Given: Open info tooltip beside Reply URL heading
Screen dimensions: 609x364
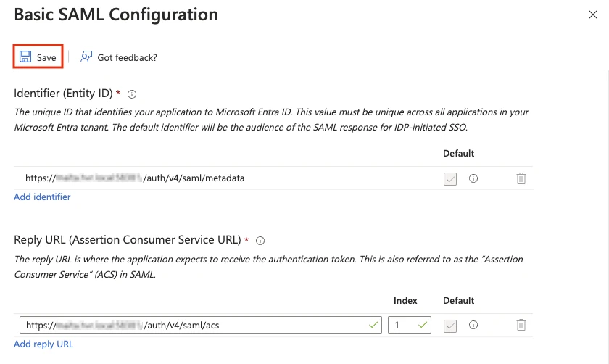Looking at the screenshot, I should (261, 240).
